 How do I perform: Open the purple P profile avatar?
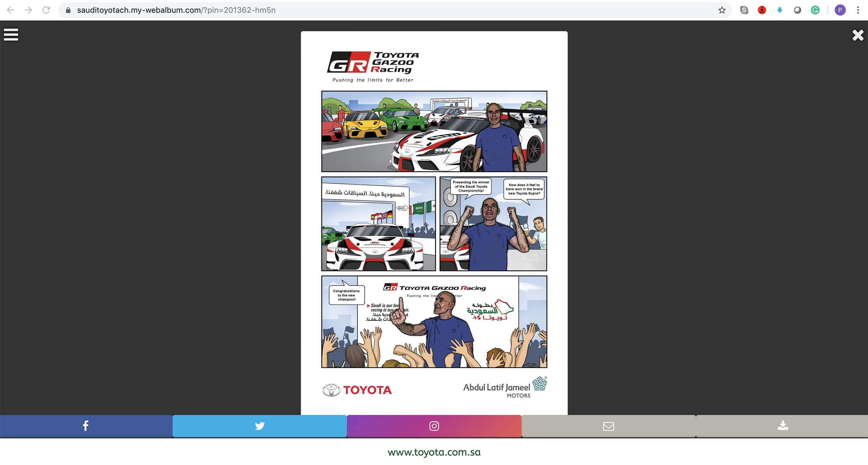pos(840,10)
